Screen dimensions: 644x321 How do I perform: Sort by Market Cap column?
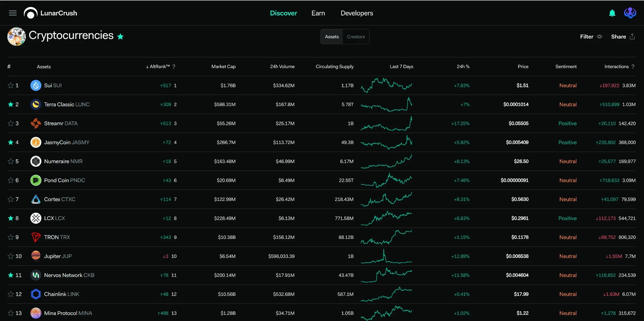tap(223, 67)
